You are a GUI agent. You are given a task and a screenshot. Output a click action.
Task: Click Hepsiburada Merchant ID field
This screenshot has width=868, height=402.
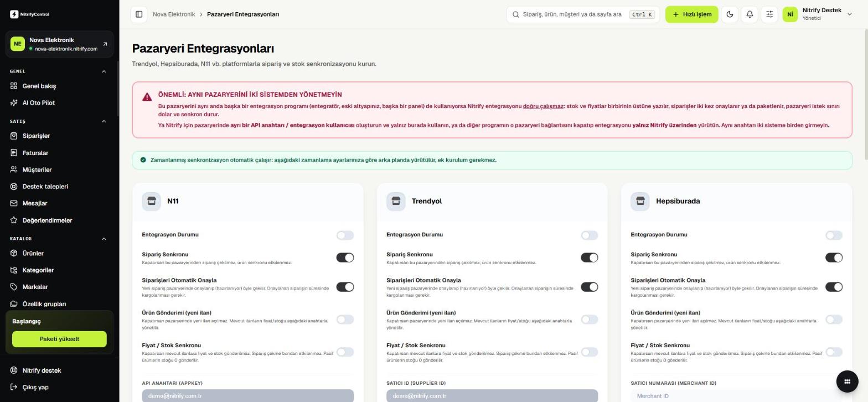coord(736,396)
